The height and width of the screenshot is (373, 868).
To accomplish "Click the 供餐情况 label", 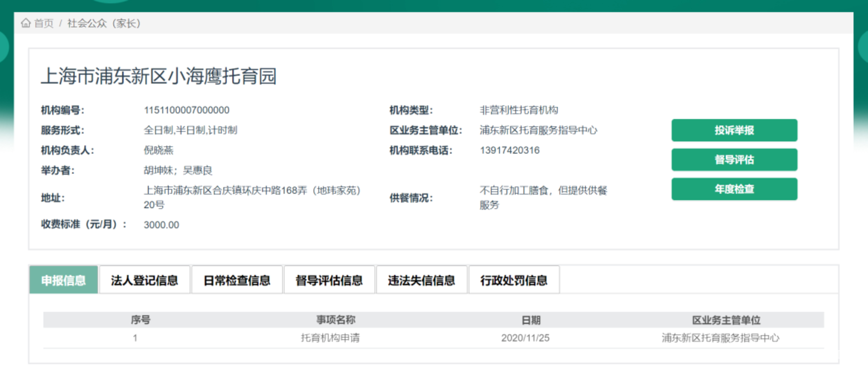I will click(x=411, y=198).
